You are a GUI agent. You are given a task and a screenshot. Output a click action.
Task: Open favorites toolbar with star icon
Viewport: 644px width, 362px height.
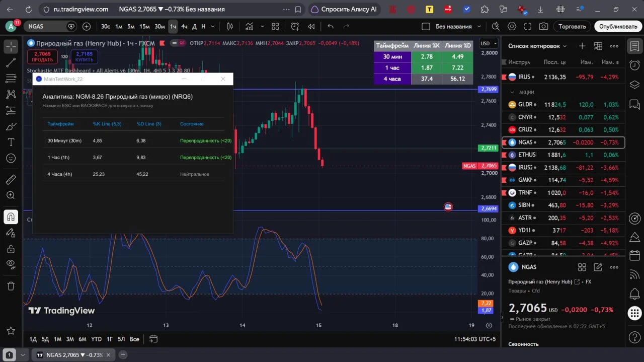tap(11, 331)
